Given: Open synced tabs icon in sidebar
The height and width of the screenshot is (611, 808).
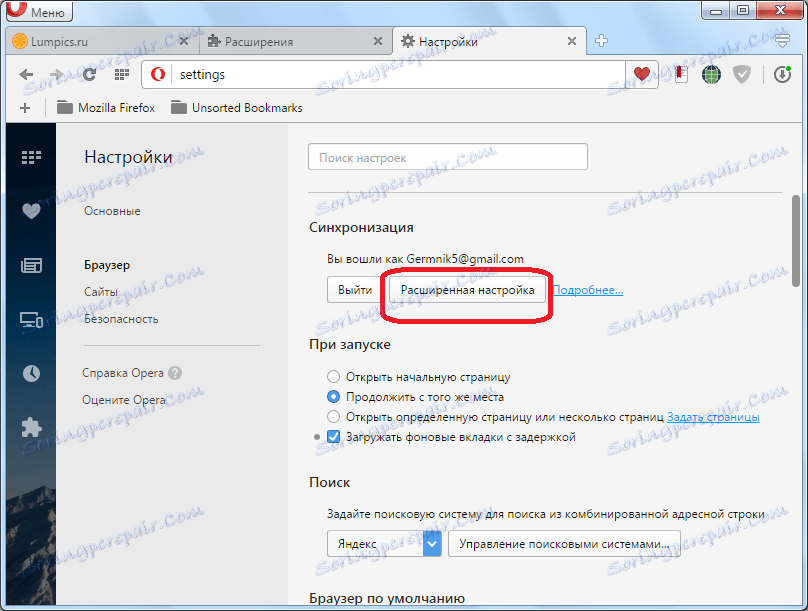Looking at the screenshot, I should click(31, 320).
